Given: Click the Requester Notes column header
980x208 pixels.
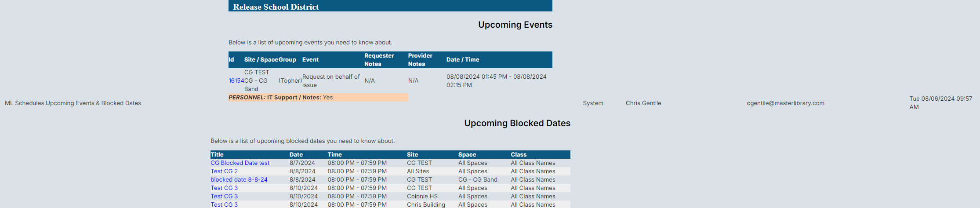Looking at the screenshot, I should pos(379,60).
